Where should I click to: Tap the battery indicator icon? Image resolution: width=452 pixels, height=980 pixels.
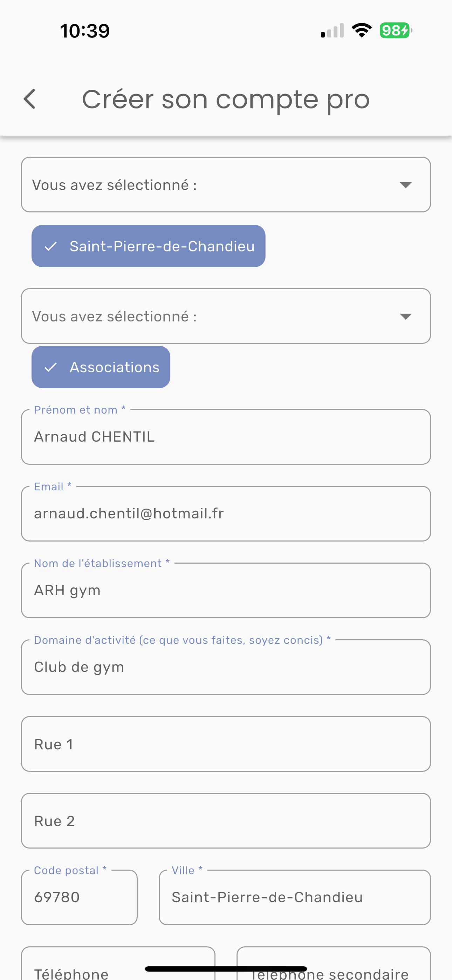(x=396, y=30)
